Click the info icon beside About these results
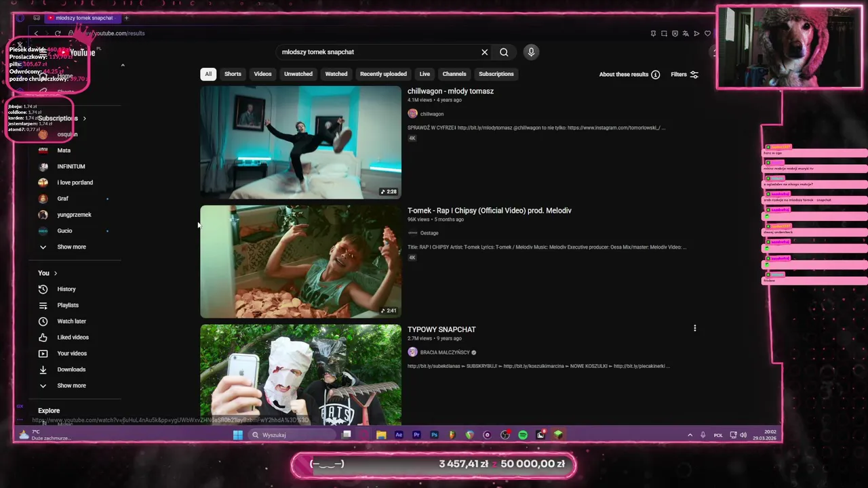This screenshot has width=868, height=488. [655, 75]
